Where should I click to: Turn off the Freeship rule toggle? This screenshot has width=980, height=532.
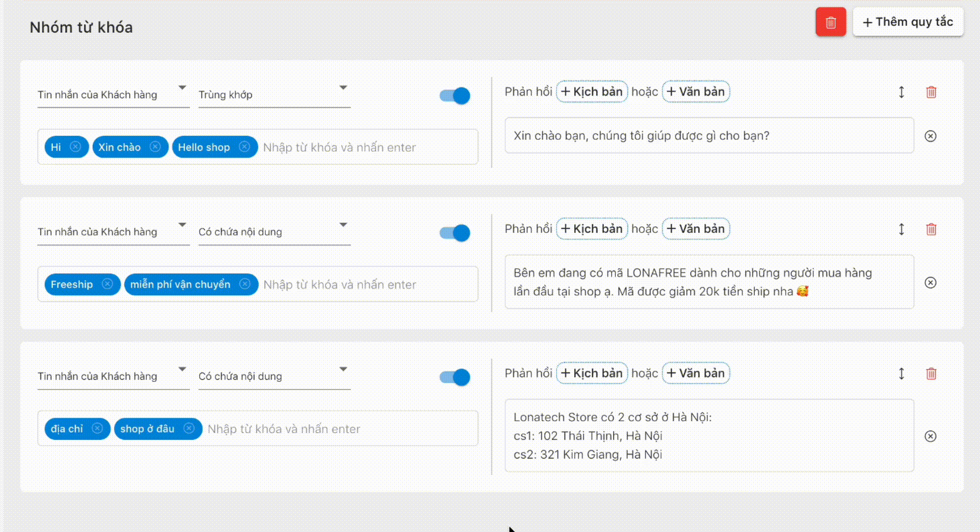click(455, 233)
